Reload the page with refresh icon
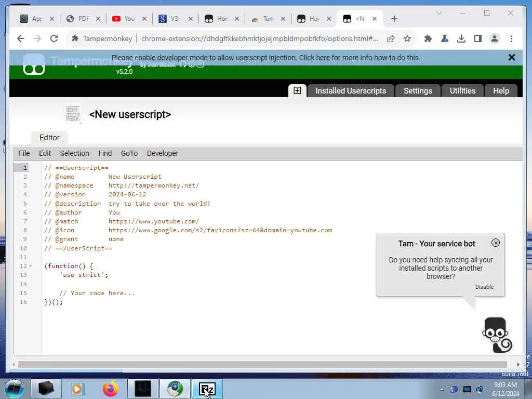The width and height of the screenshot is (532, 399). tap(54, 38)
